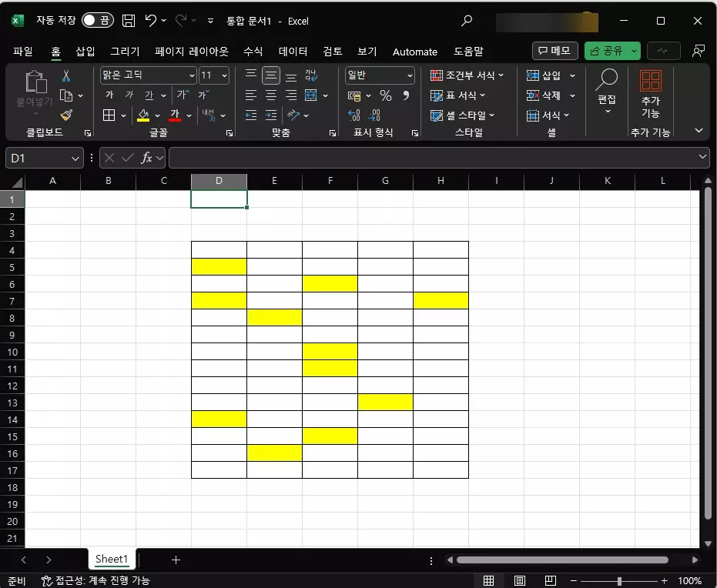The height and width of the screenshot is (588, 717).
Task: Click the Insert cells (삽입) button
Action: click(x=544, y=75)
